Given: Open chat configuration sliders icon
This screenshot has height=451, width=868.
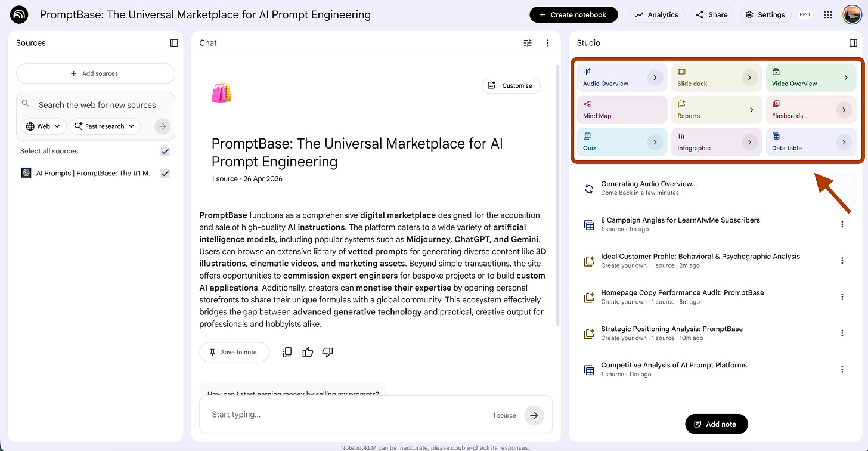Looking at the screenshot, I should [528, 43].
